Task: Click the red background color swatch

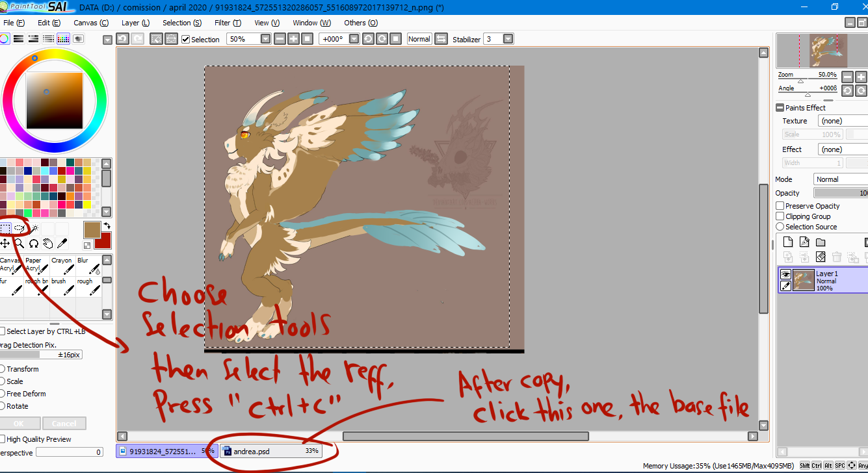Action: click(x=103, y=241)
